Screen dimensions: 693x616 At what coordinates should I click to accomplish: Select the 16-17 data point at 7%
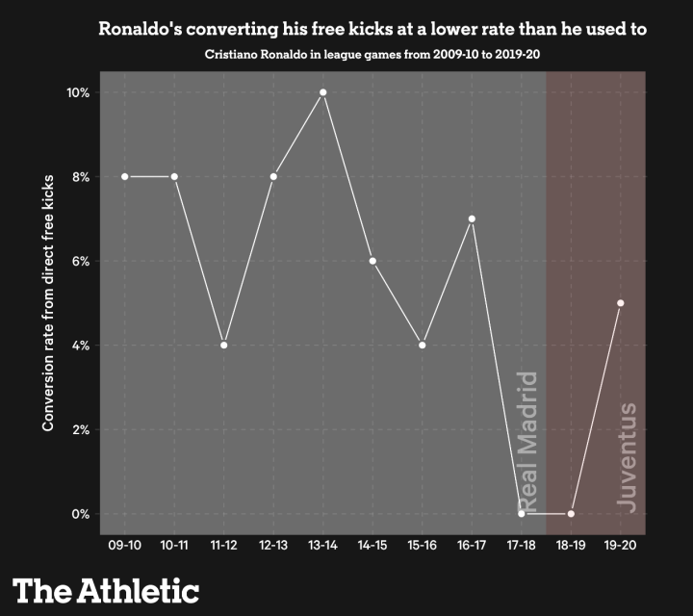(x=472, y=218)
